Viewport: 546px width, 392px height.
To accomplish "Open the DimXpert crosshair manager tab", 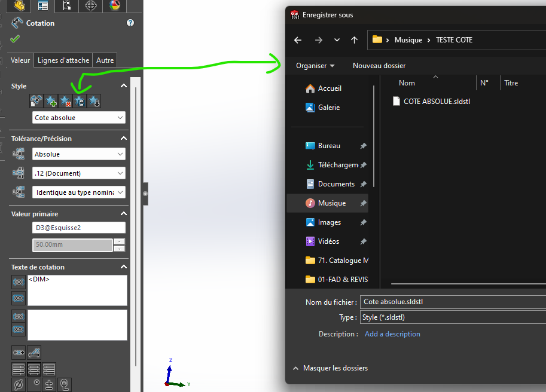I will [x=90, y=6].
